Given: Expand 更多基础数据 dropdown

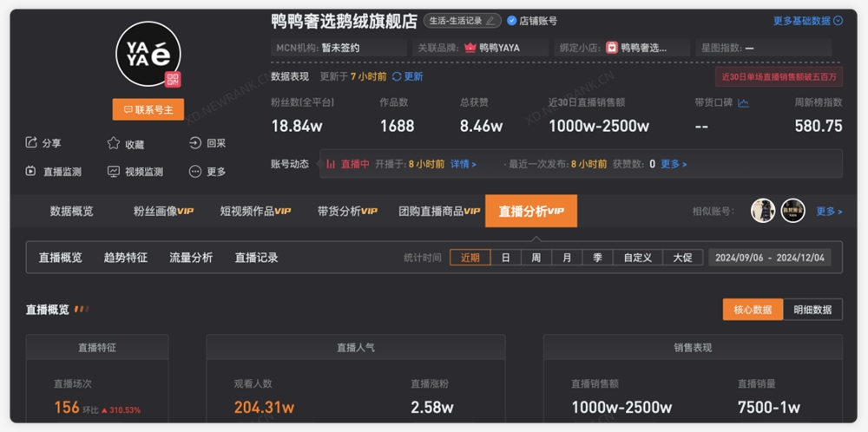Looking at the screenshot, I should tap(807, 21).
